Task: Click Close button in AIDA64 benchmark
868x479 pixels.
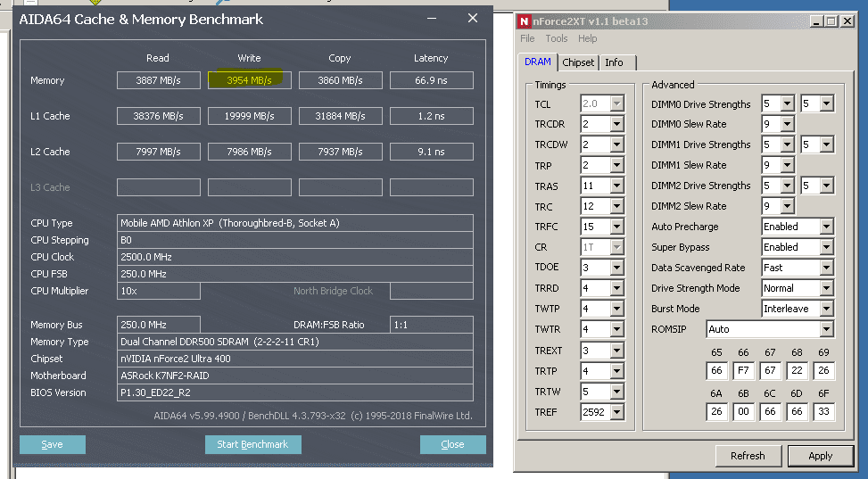Action: pos(453,445)
